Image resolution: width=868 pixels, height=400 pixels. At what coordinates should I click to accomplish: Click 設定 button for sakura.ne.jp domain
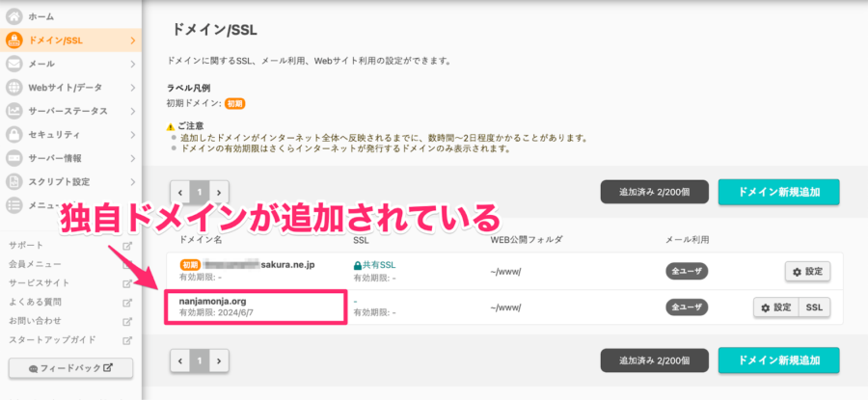pos(807,272)
